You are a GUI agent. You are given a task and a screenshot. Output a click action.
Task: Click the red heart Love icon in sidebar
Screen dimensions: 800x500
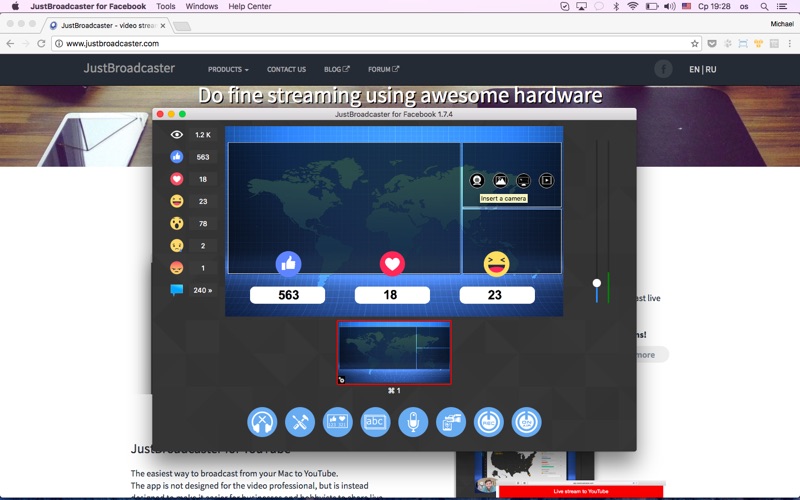177,179
